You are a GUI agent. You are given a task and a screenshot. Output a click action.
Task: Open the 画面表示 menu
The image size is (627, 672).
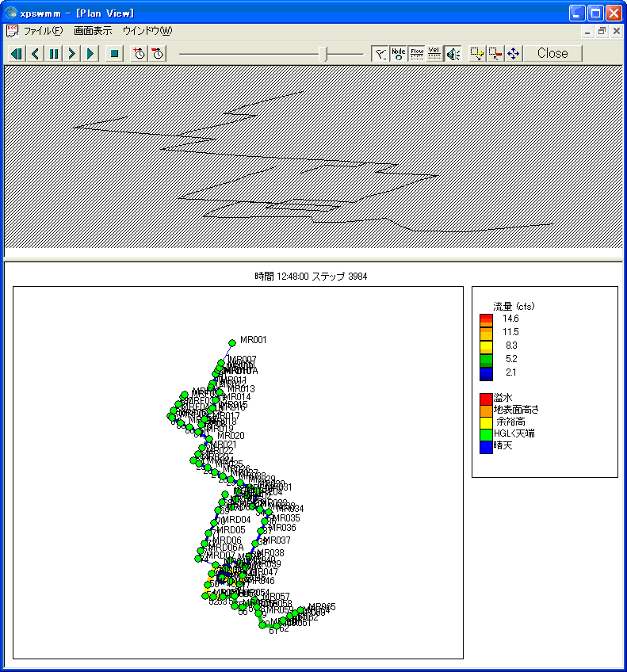tap(93, 31)
